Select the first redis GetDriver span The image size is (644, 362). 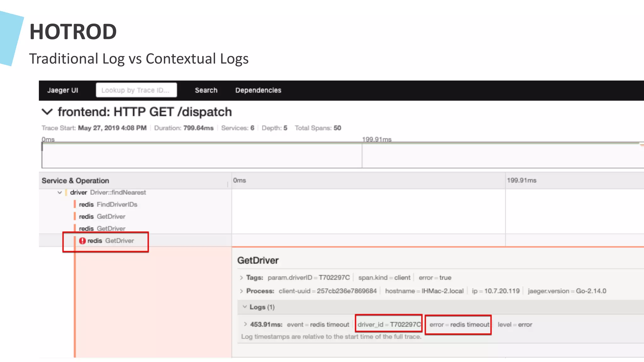pyautogui.click(x=102, y=217)
